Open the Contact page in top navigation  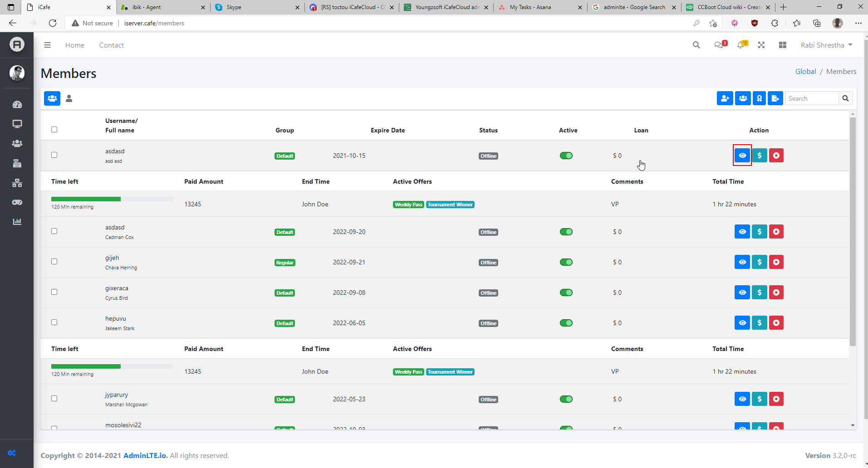(111, 45)
